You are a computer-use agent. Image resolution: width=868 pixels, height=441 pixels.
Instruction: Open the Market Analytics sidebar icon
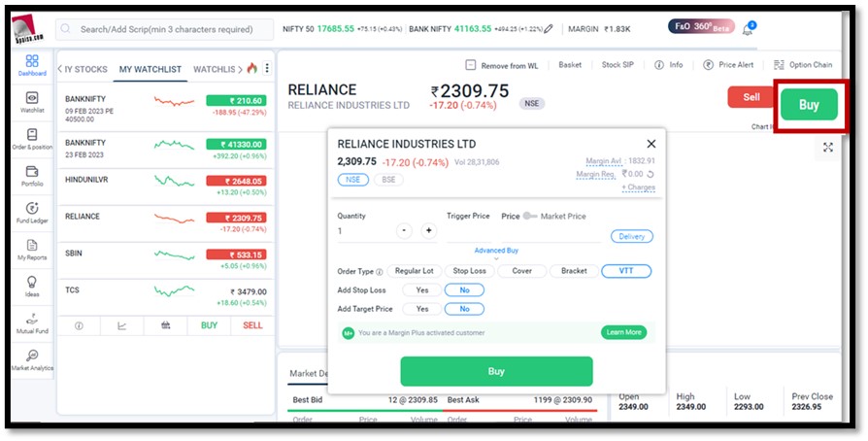tap(31, 360)
